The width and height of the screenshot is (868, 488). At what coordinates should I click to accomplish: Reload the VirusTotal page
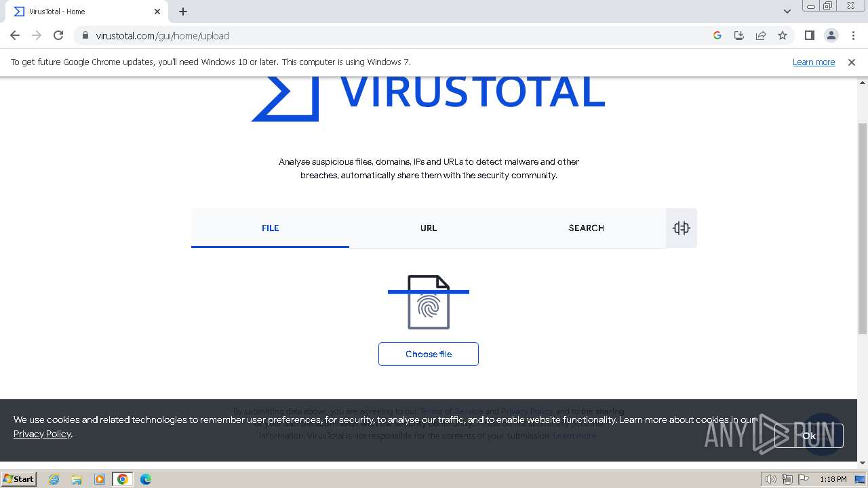point(58,35)
